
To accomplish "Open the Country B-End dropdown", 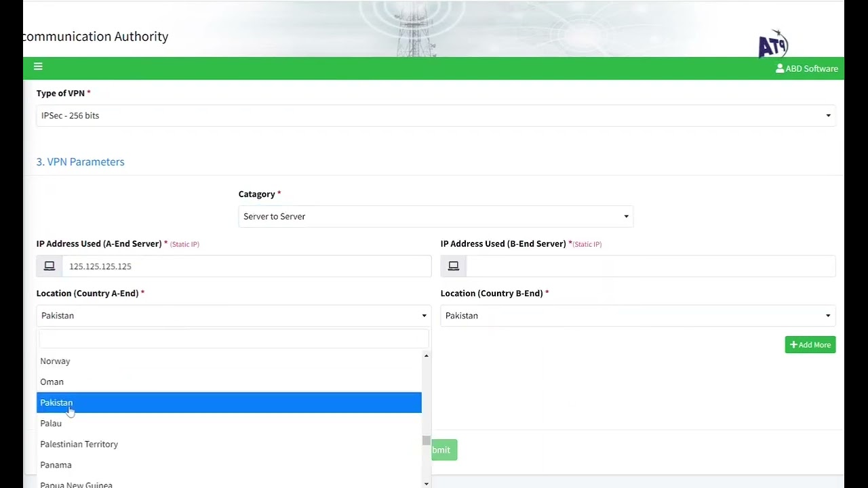I will (638, 316).
